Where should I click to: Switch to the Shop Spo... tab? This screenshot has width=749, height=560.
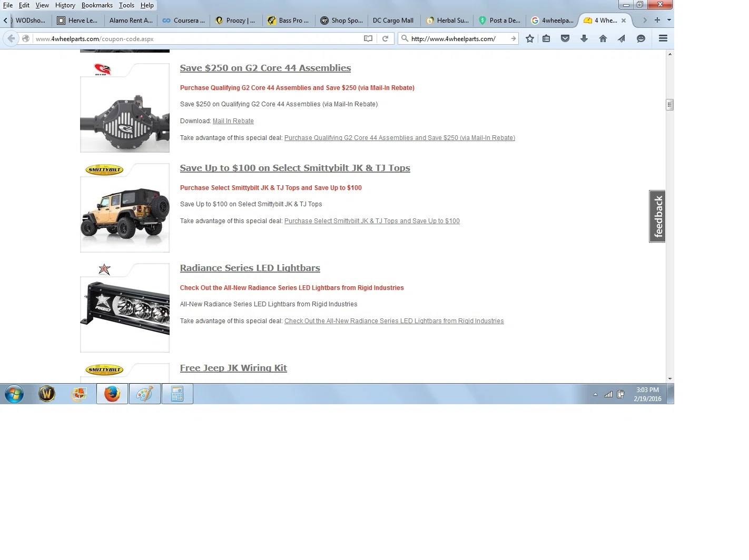(x=341, y=21)
